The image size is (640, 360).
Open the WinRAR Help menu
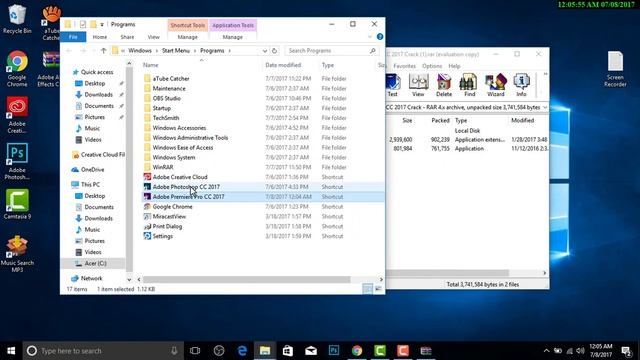(454, 66)
